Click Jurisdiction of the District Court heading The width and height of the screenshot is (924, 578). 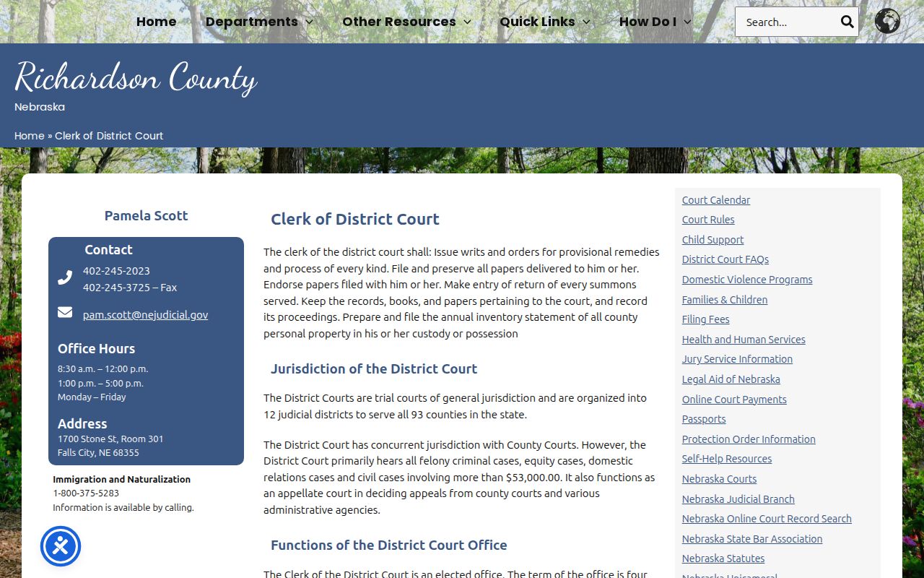click(374, 368)
